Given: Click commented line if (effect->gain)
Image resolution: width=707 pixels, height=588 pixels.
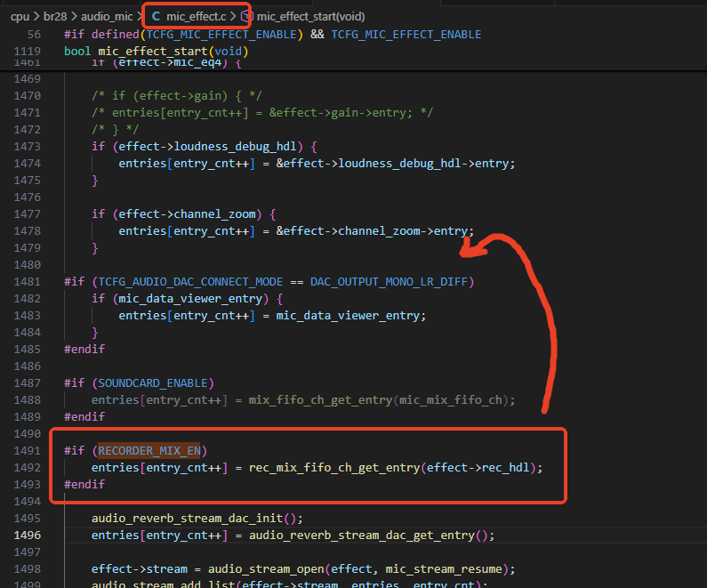Looking at the screenshot, I should [x=177, y=95].
